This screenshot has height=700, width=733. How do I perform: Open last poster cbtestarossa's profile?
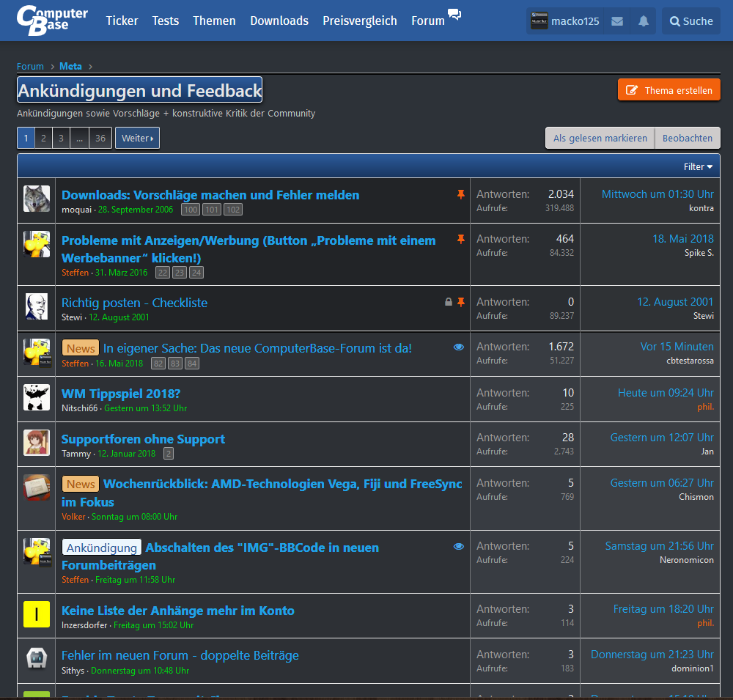690,361
